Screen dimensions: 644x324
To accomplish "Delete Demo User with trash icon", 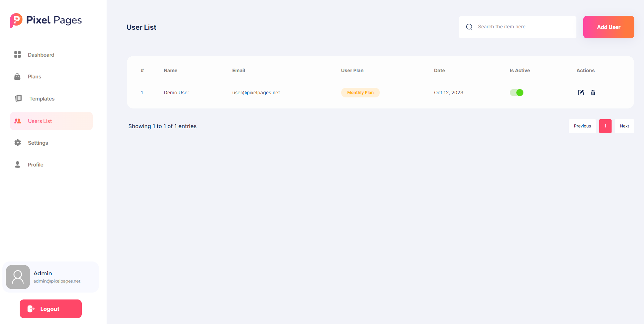I will pyautogui.click(x=593, y=93).
